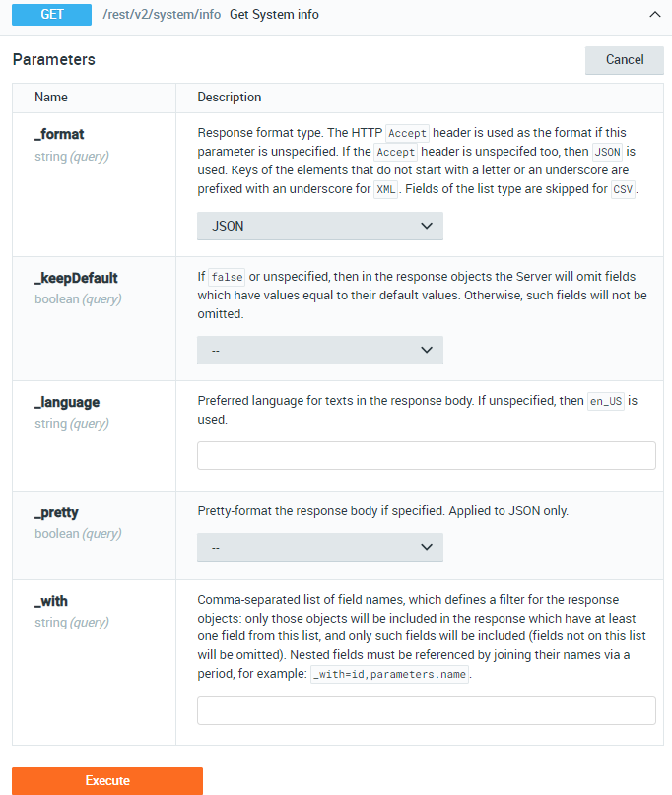672x795 pixels.
Task: Click the Description column header
Action: 229,98
